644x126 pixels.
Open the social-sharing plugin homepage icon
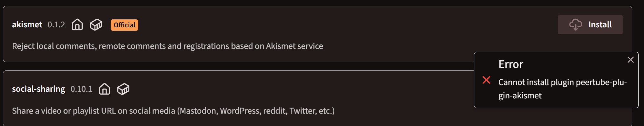(104, 89)
